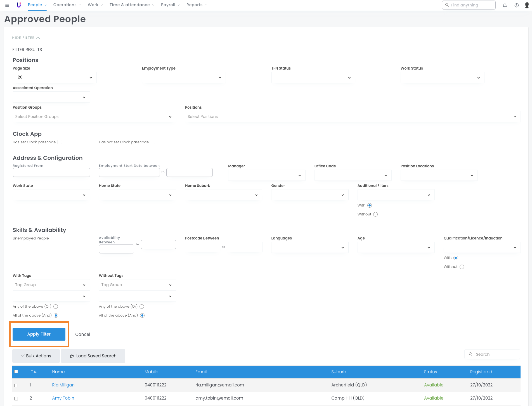Open the notifications bell
This screenshot has height=406, width=532.
tap(505, 5)
